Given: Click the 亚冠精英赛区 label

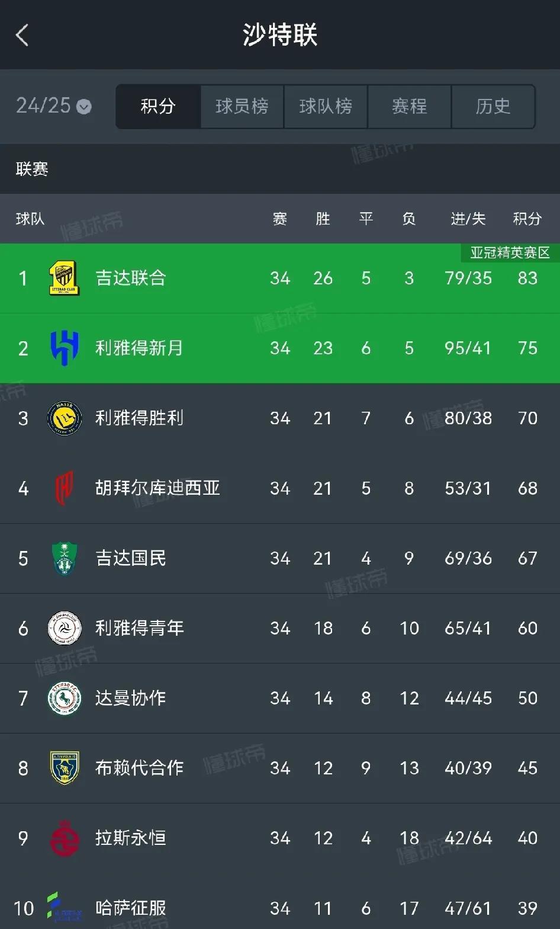Looking at the screenshot, I should point(510,253).
